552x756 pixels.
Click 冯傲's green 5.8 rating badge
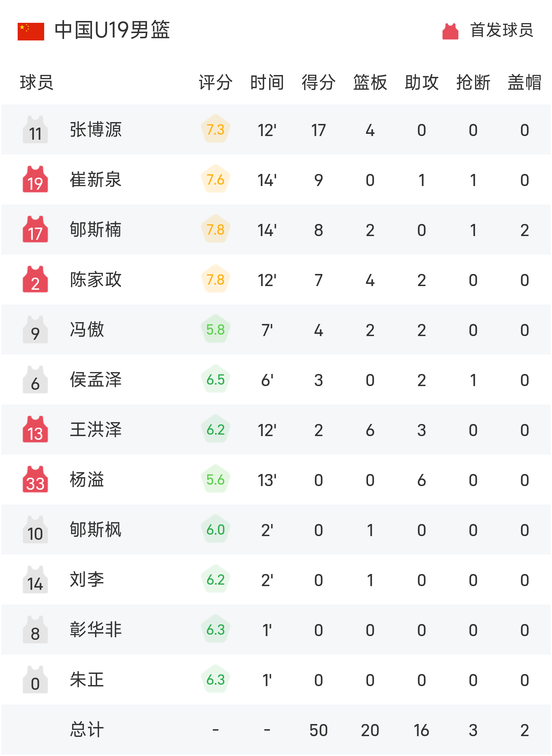tap(216, 329)
